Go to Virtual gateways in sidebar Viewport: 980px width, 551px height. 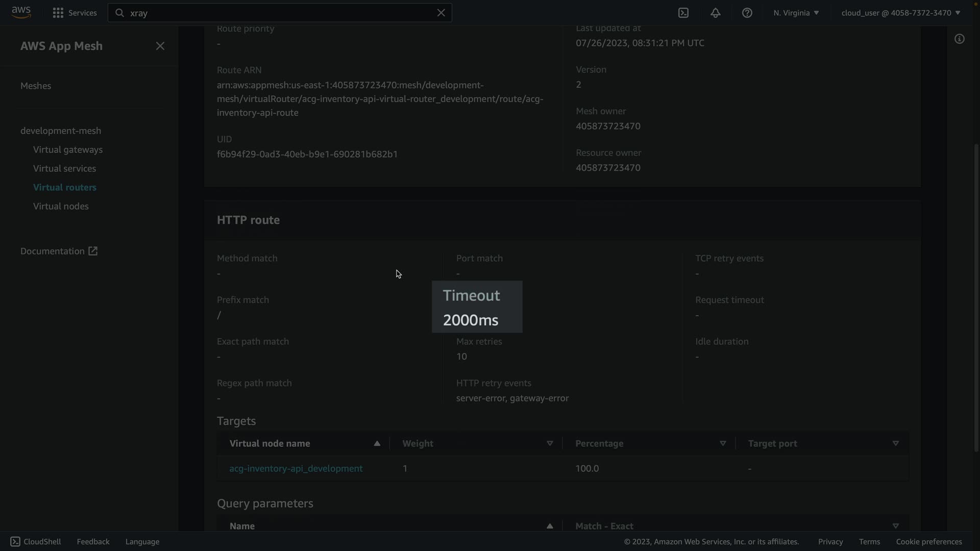click(68, 149)
